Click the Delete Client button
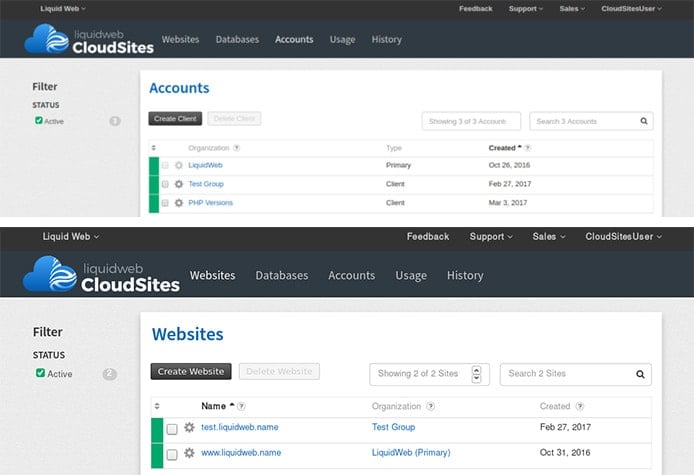 point(234,119)
